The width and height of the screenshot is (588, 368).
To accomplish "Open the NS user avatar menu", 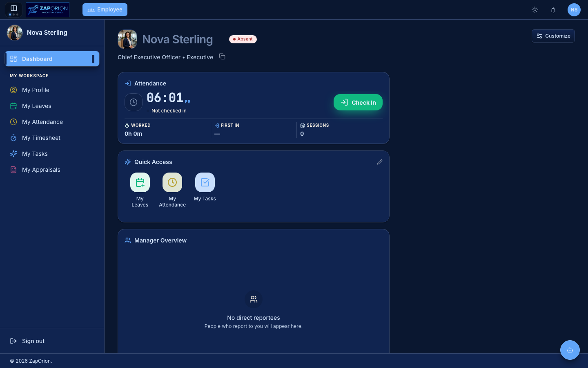I will click(x=574, y=10).
